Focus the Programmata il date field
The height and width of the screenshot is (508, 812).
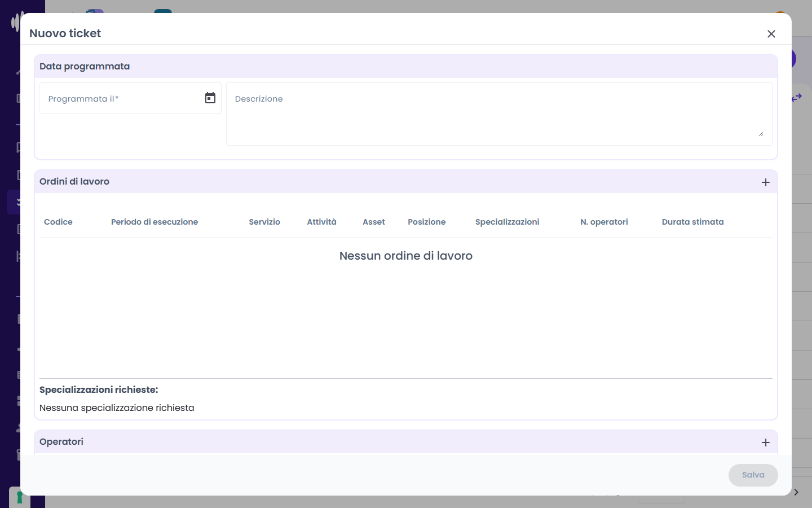(130, 99)
